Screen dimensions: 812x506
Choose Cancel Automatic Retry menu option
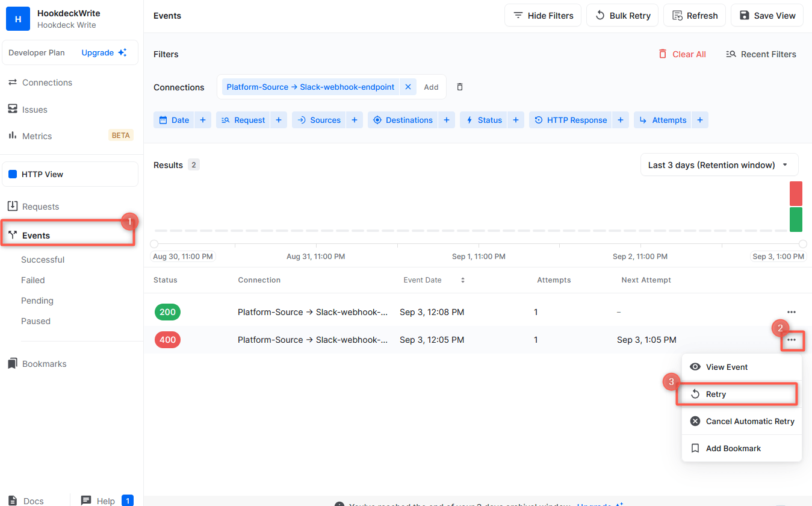point(749,421)
